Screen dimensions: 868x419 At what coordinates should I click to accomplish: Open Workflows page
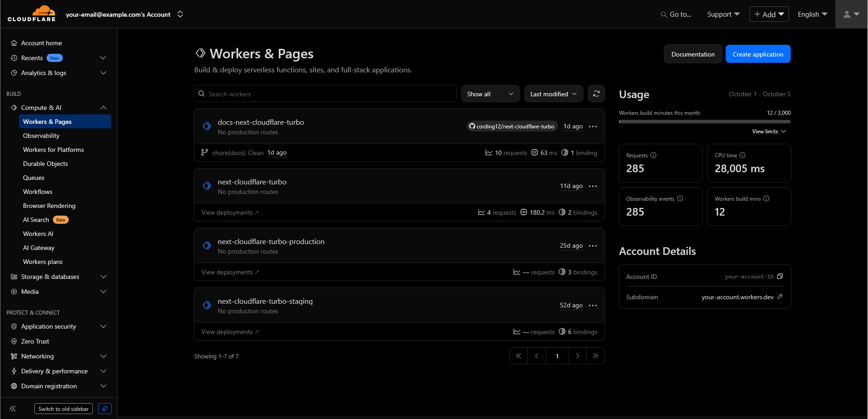(38, 192)
